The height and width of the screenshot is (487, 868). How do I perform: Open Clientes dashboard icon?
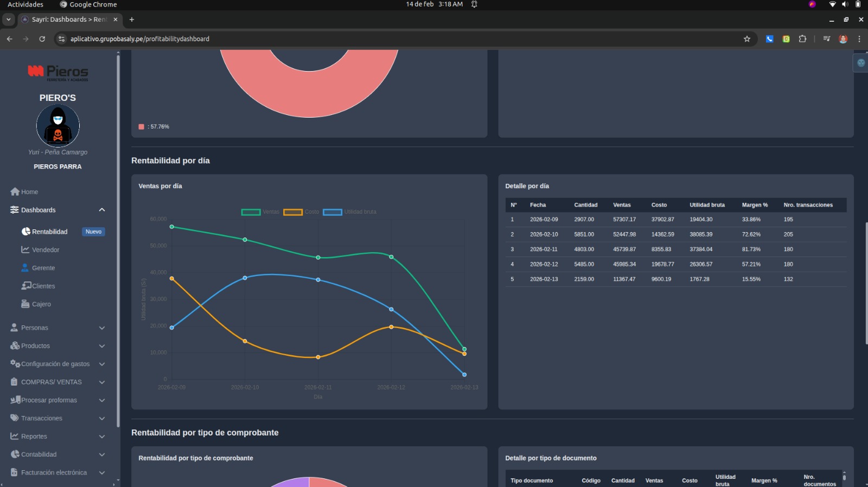pos(26,286)
